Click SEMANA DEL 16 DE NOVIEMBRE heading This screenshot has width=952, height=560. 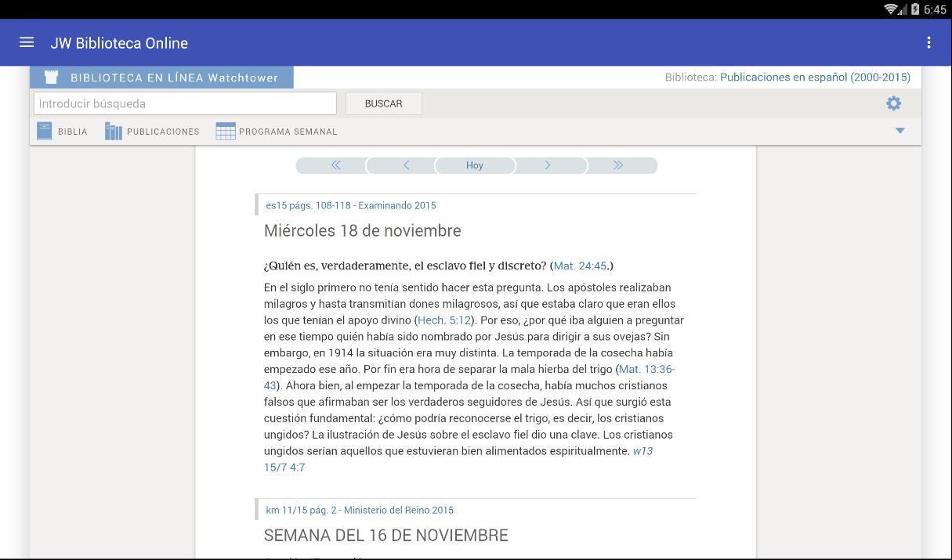(386, 535)
